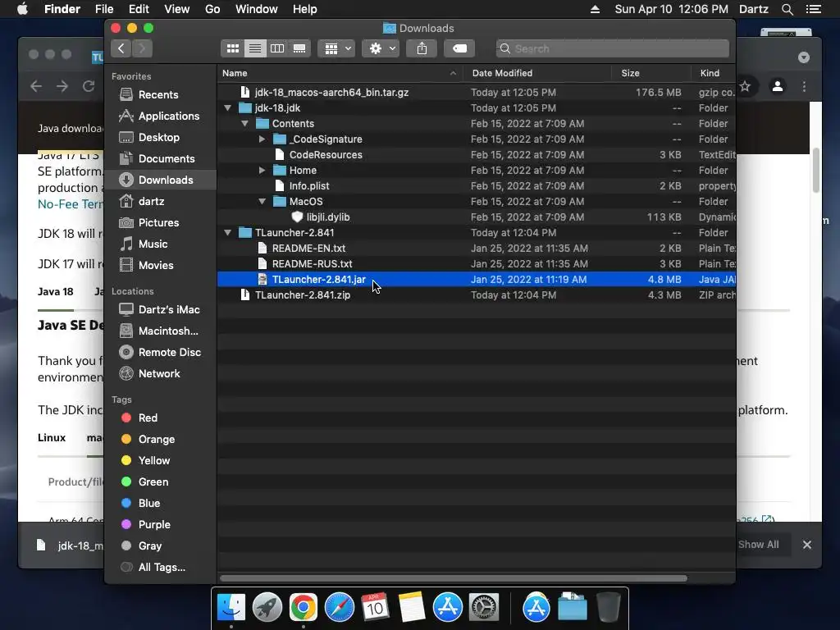
Task: Sort by Date Modified column
Action: point(537,73)
